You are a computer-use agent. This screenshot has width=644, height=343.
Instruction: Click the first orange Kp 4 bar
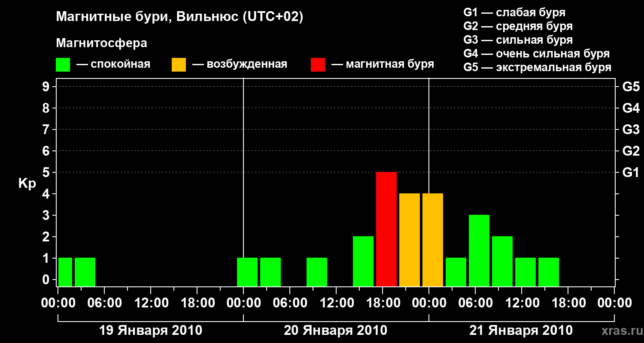point(410,240)
